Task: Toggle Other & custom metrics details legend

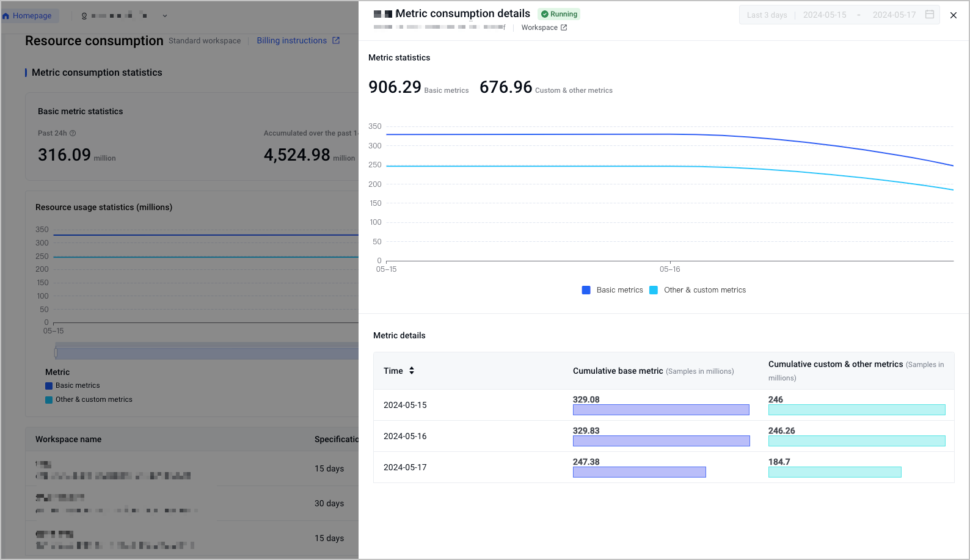Action: [698, 290]
